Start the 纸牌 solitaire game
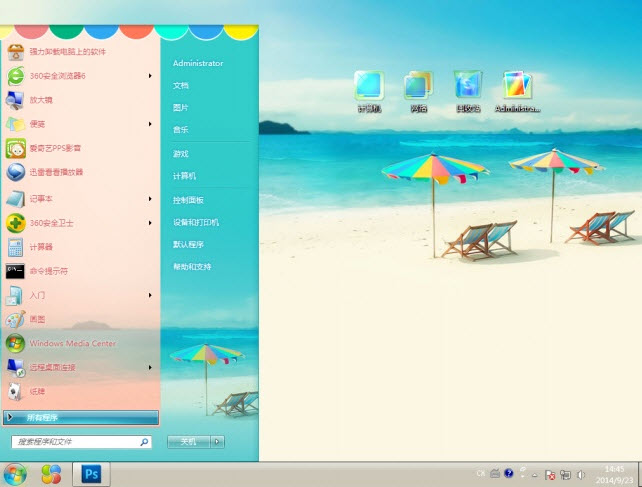The height and width of the screenshot is (487, 642). pyautogui.click(x=38, y=391)
